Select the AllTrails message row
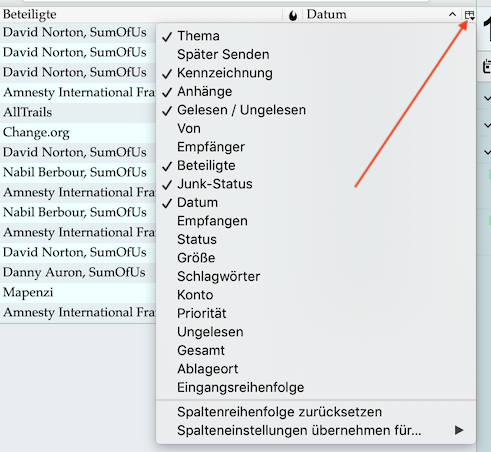 tap(78, 112)
